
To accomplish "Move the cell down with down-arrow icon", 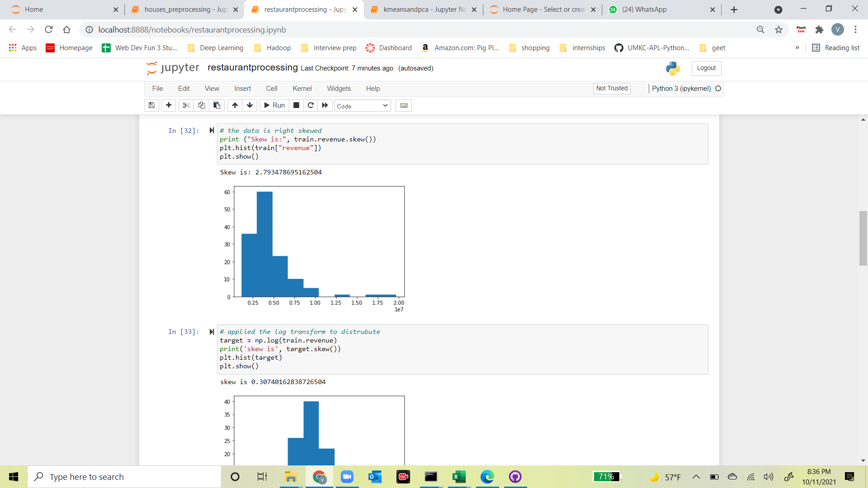I will tap(250, 105).
